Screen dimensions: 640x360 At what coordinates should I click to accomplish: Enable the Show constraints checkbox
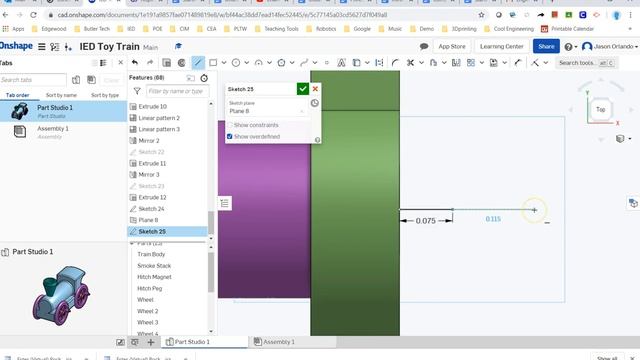point(229,125)
